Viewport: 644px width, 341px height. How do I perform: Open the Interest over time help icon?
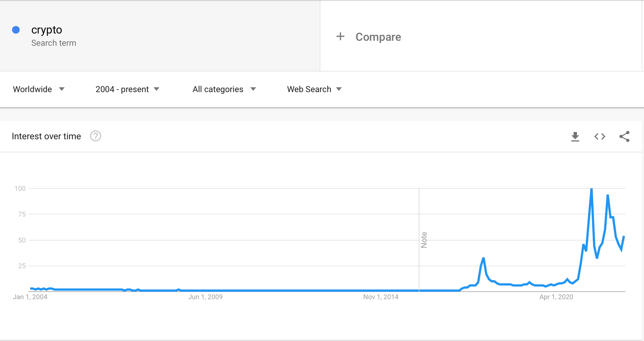click(95, 136)
